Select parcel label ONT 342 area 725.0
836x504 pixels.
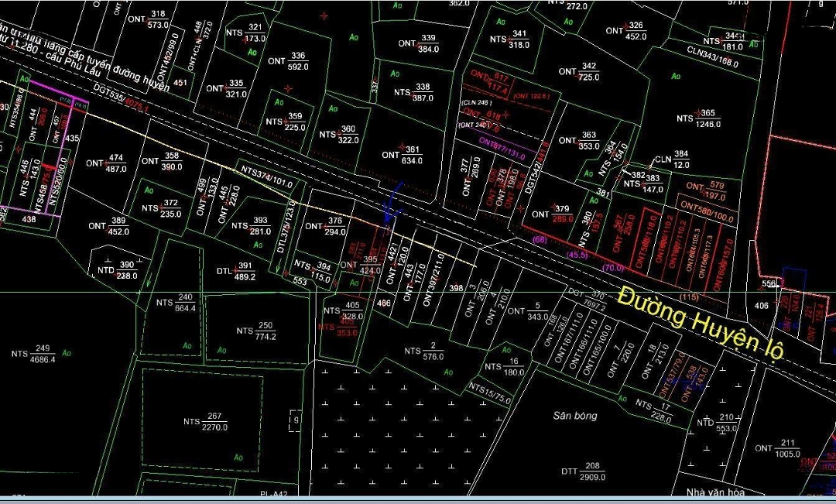(x=580, y=71)
